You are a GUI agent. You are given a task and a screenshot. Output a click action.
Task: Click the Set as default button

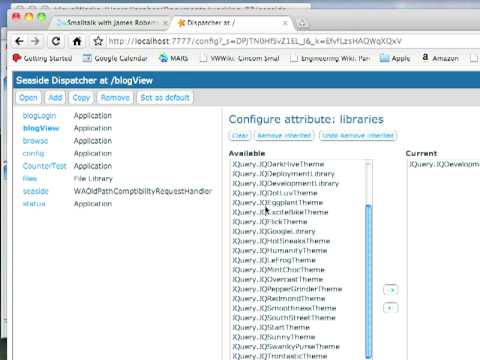click(x=165, y=98)
